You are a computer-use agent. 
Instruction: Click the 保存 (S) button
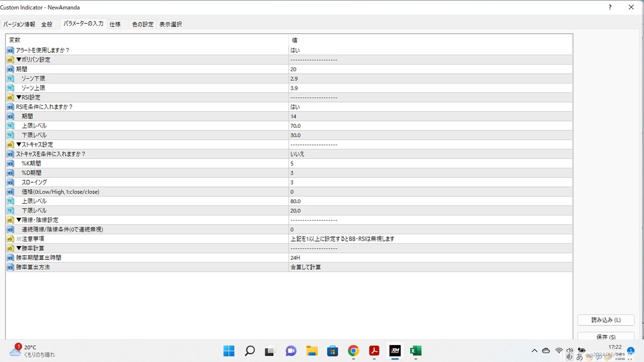pyautogui.click(x=605, y=336)
